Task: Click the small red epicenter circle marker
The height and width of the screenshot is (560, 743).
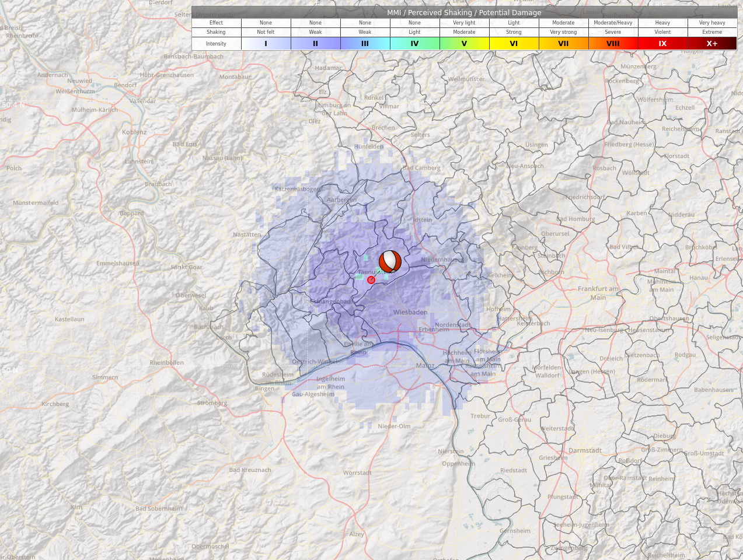Action: click(x=371, y=280)
